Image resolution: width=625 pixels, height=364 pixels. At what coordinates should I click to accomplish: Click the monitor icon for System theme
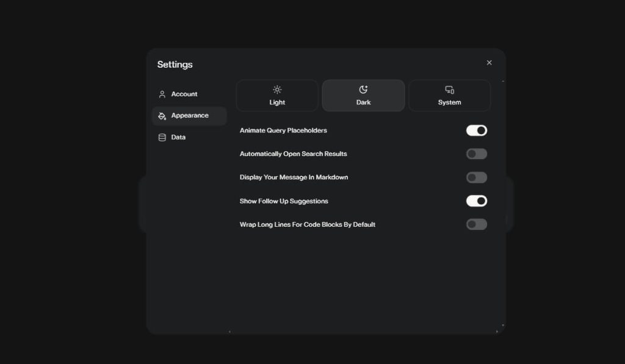point(449,90)
